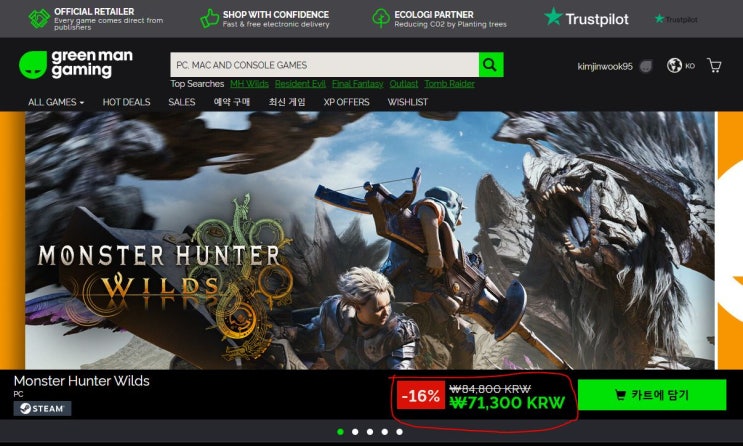Click the Resident Evil top search link
The image size is (743, 446).
pyautogui.click(x=300, y=84)
